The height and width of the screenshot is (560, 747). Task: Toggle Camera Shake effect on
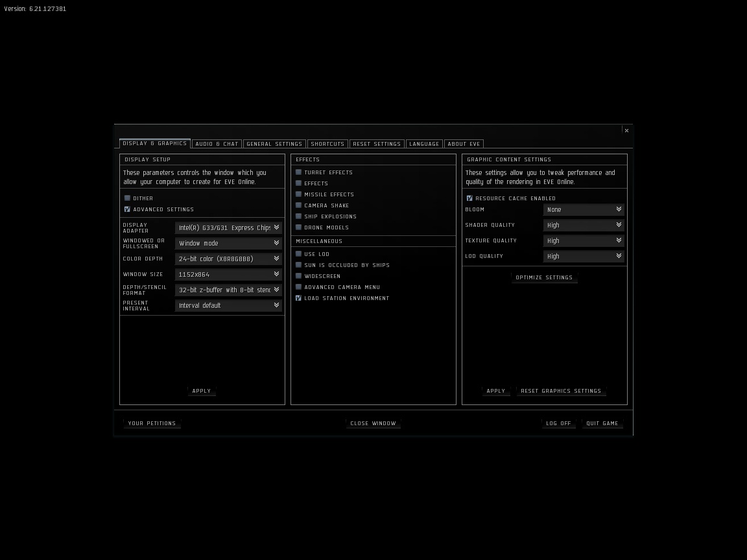pyautogui.click(x=298, y=205)
